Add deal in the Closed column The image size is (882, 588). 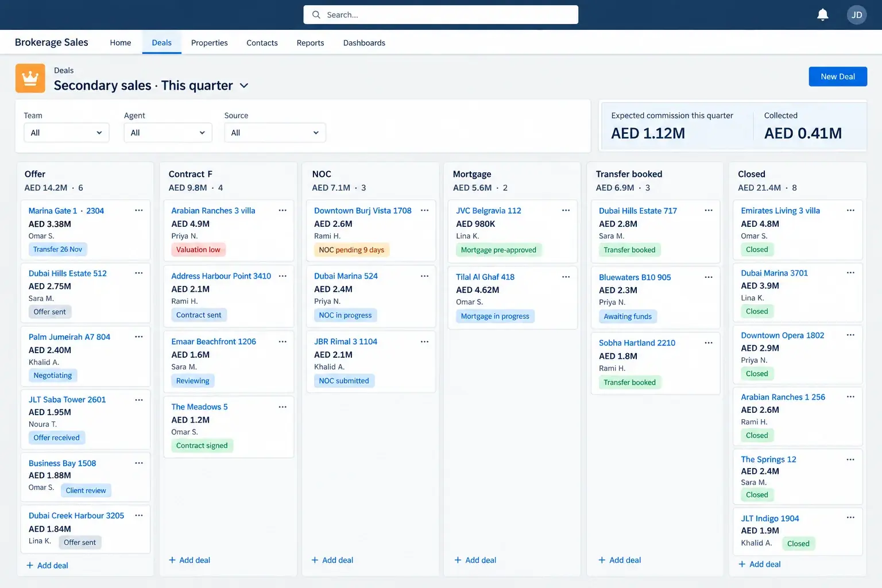pyautogui.click(x=759, y=564)
